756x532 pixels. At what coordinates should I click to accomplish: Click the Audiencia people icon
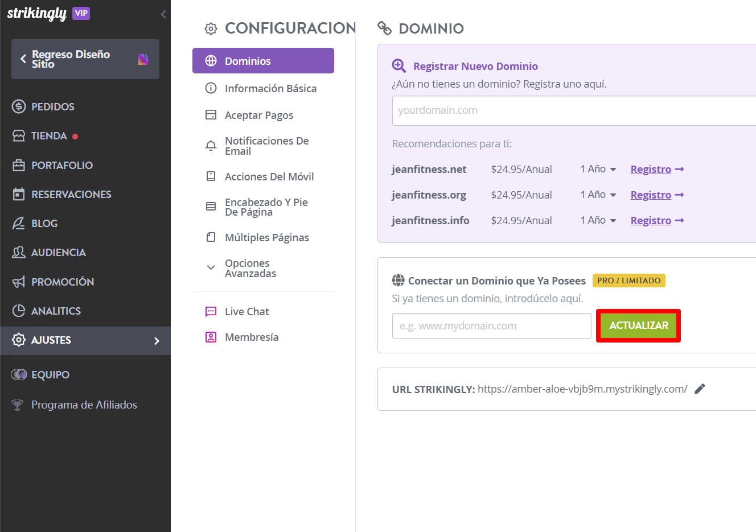tap(19, 252)
